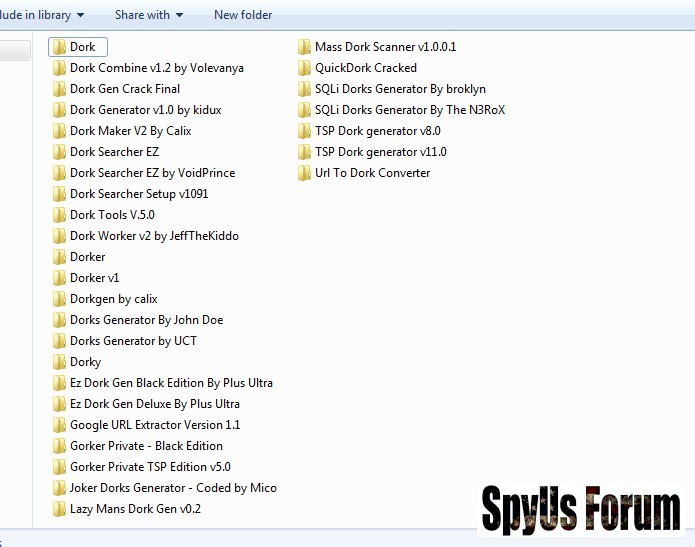Viewport: 695px width, 547px height.
Task: Expand the Share with dropdown menu
Action: (149, 15)
